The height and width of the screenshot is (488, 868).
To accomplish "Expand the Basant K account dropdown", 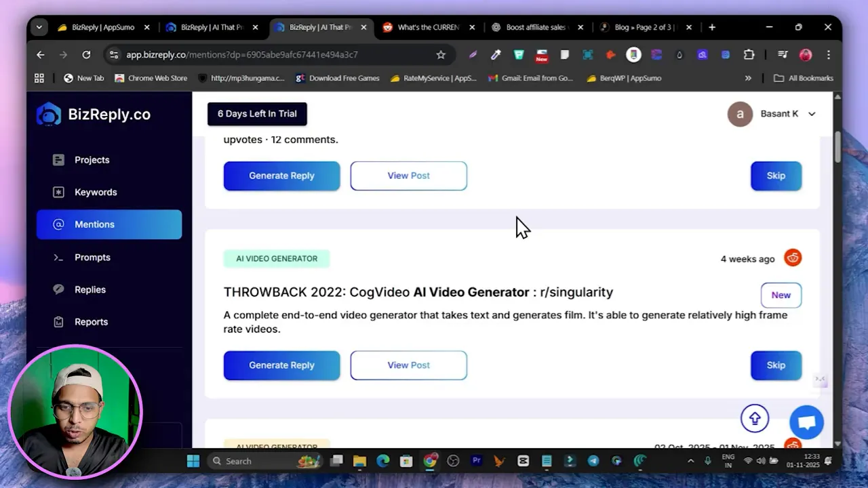I will 812,114.
